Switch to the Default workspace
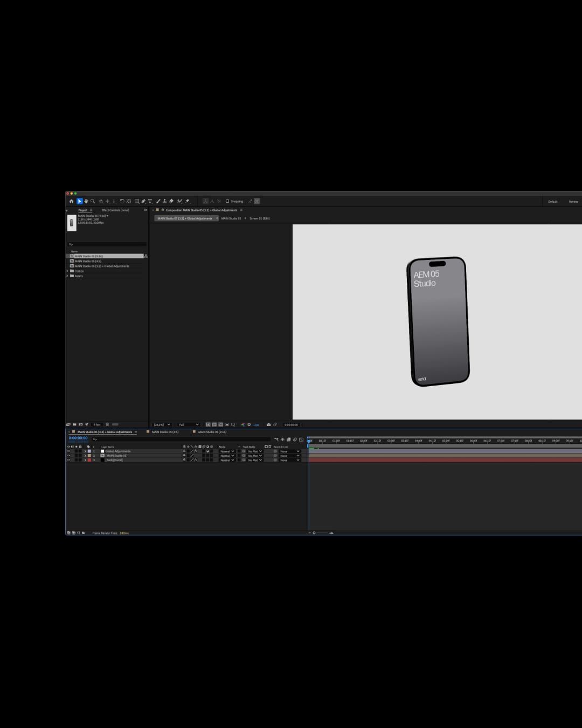582x728 pixels. [553, 202]
